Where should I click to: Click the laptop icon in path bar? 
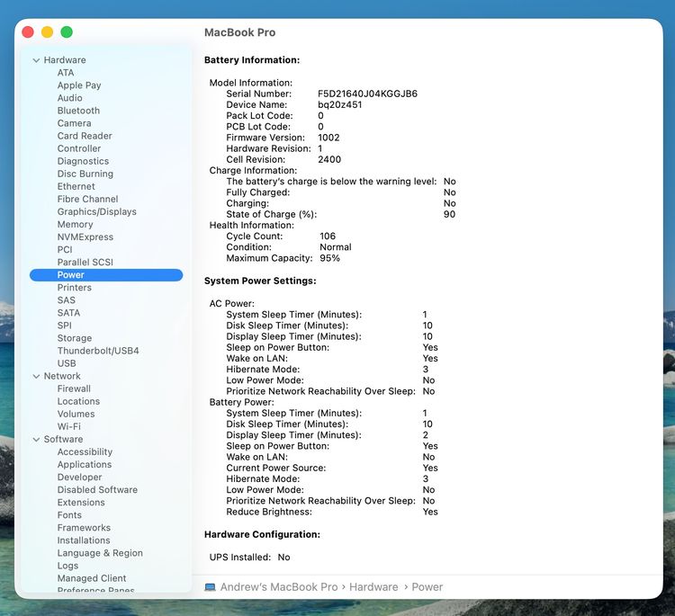click(210, 587)
